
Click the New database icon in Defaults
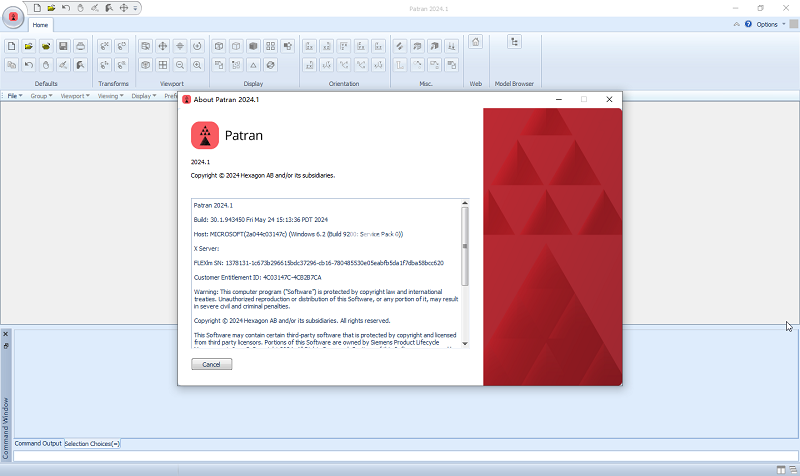(12, 46)
